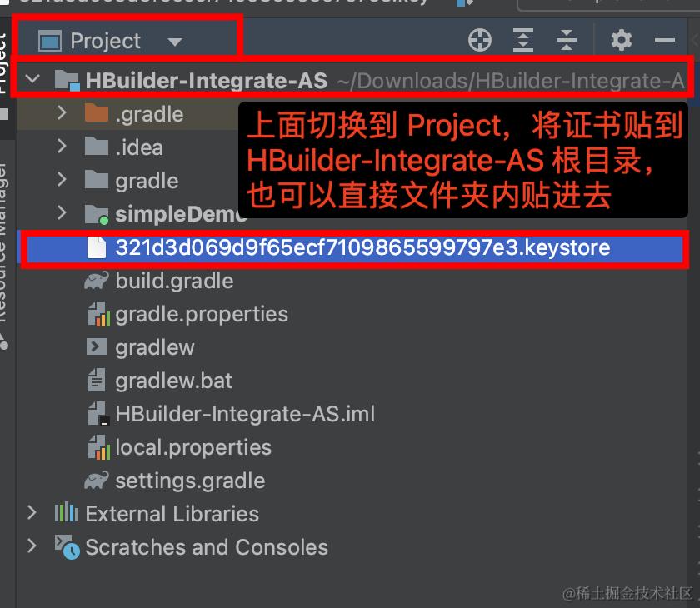700x608 pixels.
Task: Expand the simpleDemo module
Action: coord(62,213)
